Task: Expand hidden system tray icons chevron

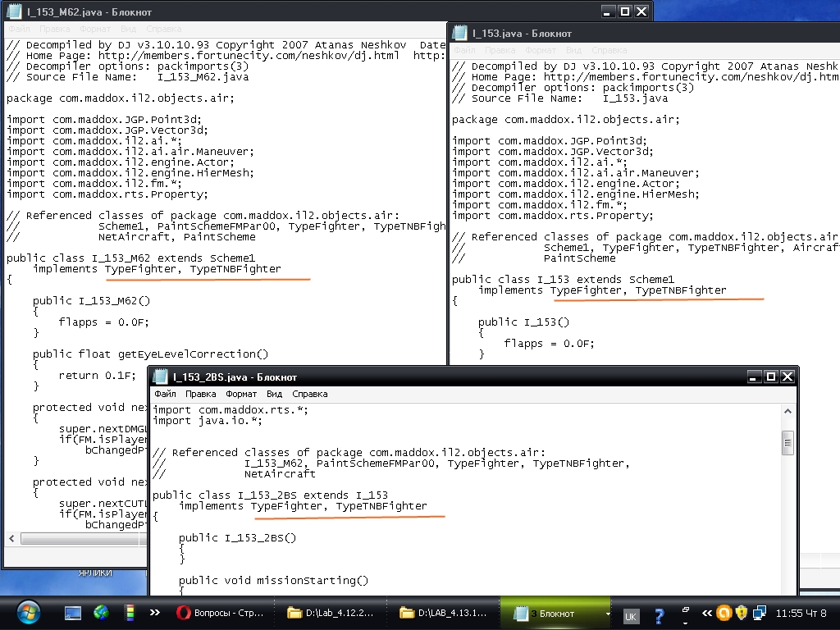Action: click(x=706, y=613)
